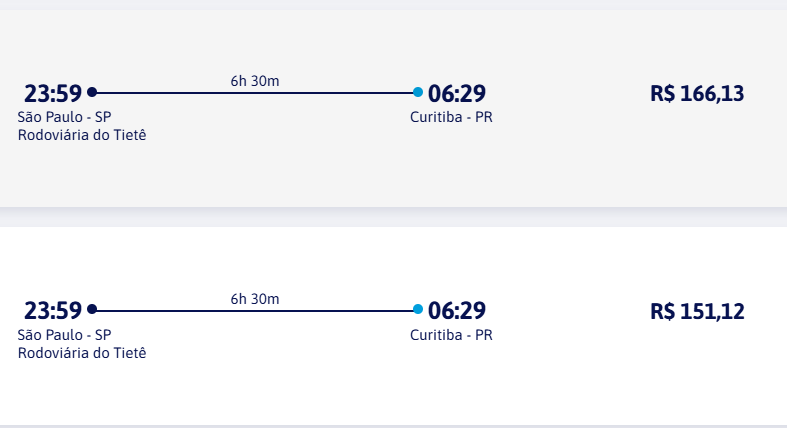Click the light blue arrival dot on the R$ 166,13 trip

418,92
